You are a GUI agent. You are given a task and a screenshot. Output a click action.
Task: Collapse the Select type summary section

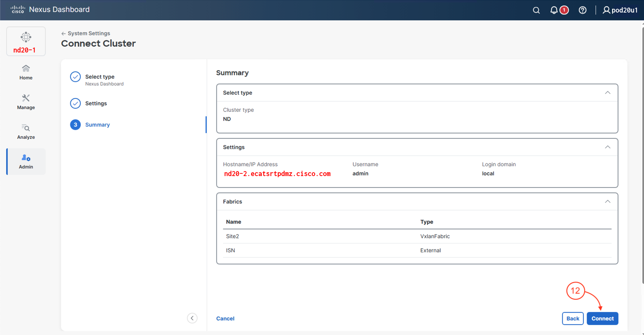point(608,93)
